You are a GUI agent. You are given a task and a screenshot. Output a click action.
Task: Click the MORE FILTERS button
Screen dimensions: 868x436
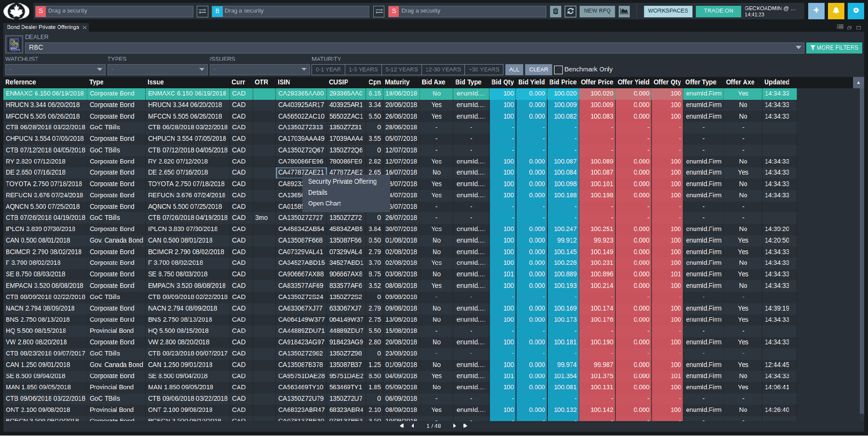click(834, 48)
